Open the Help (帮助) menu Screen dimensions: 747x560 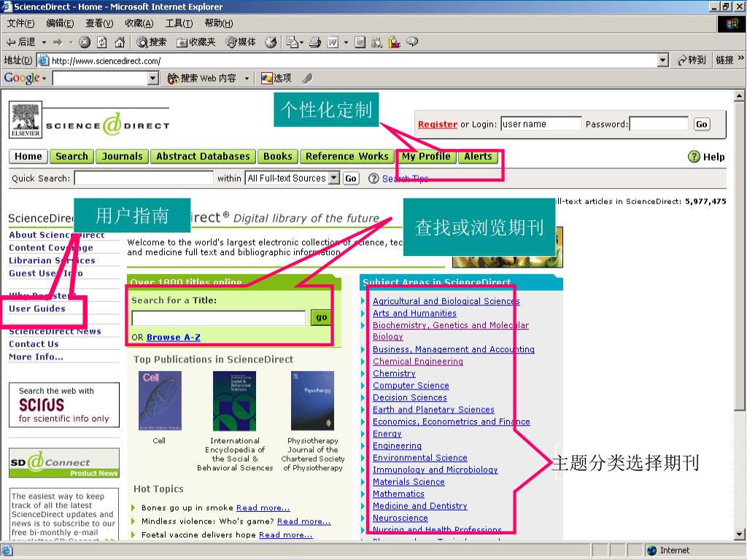(x=219, y=23)
